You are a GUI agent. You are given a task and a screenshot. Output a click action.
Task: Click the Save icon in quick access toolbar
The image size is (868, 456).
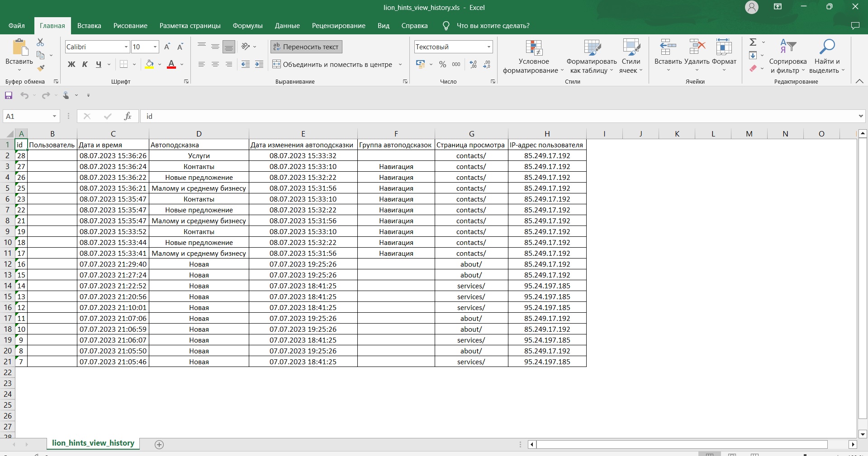pos(9,95)
